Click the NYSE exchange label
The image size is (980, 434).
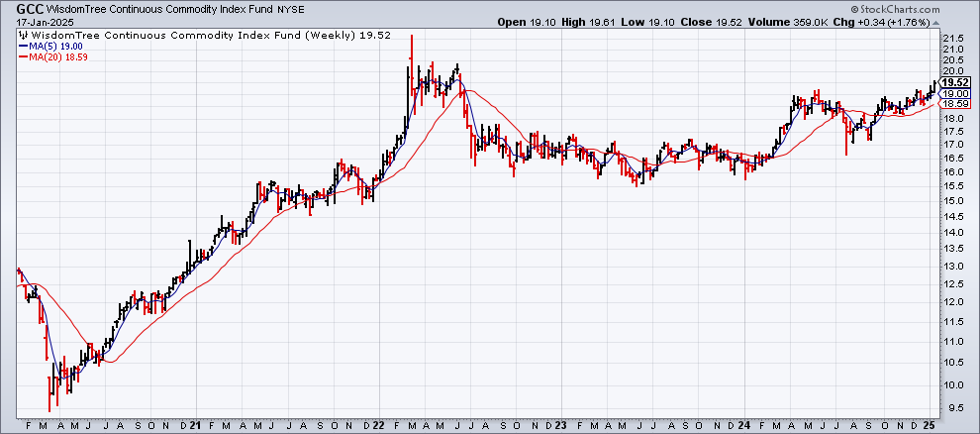click(x=289, y=9)
